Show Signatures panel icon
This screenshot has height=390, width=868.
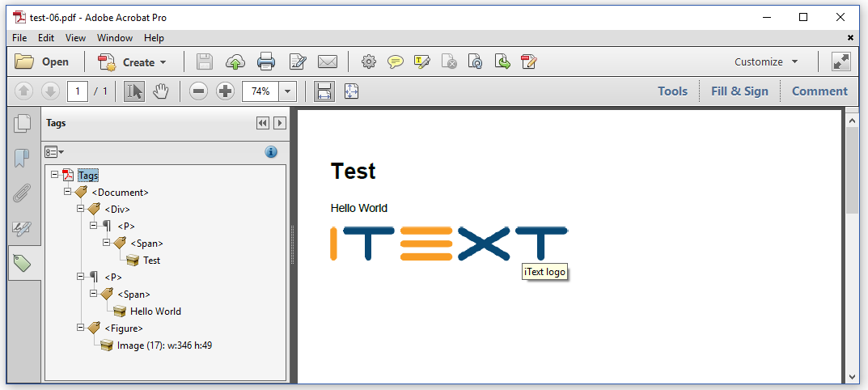coord(22,227)
